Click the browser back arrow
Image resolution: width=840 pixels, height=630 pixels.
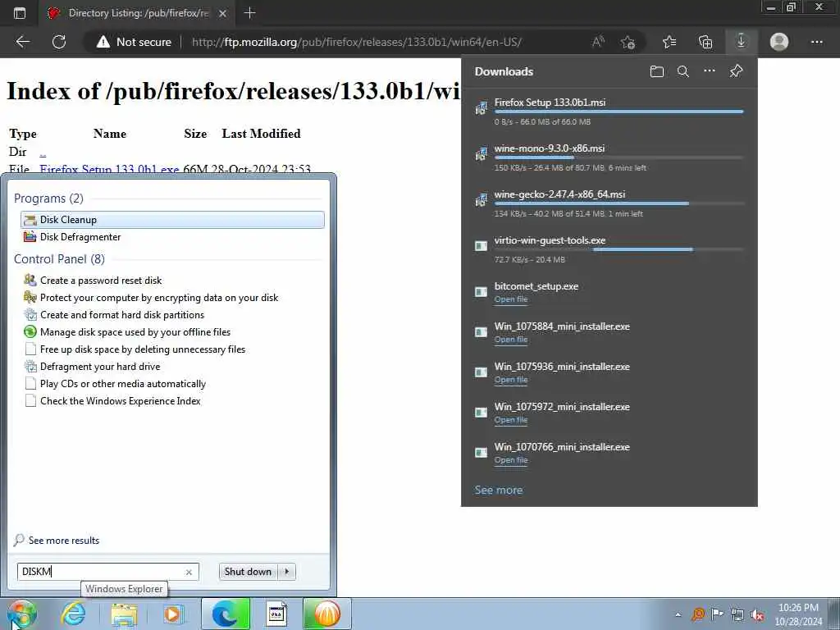click(22, 42)
